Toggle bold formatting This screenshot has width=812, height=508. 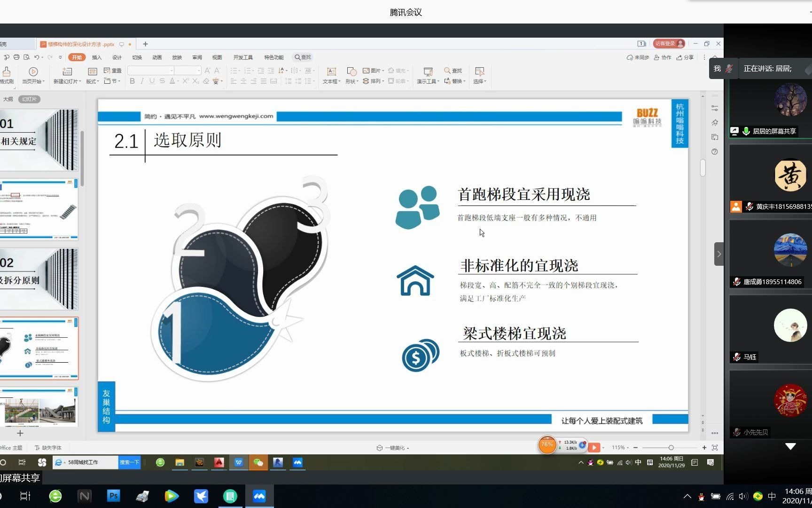pos(133,81)
